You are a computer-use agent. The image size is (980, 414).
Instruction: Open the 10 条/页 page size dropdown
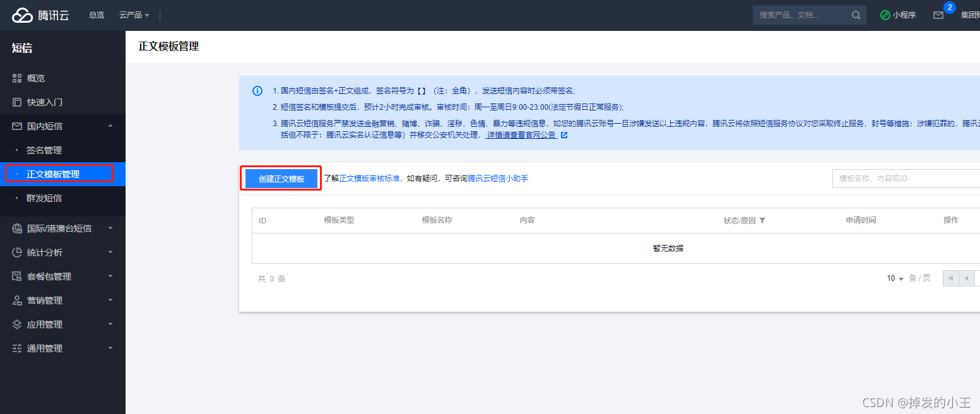895,278
